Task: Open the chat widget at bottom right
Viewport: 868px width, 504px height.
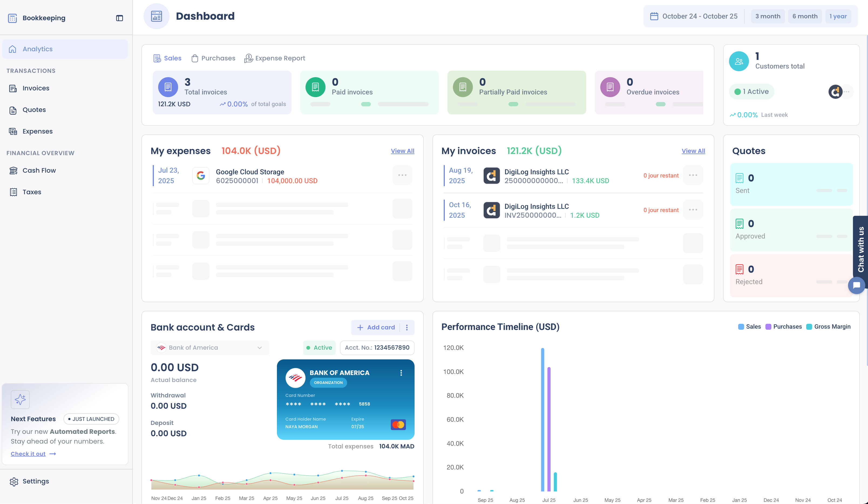Action: [x=857, y=285]
